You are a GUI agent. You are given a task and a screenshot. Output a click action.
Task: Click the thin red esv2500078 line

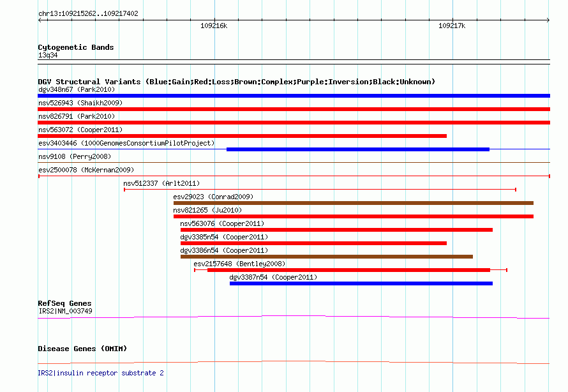pyautogui.click(x=294, y=176)
